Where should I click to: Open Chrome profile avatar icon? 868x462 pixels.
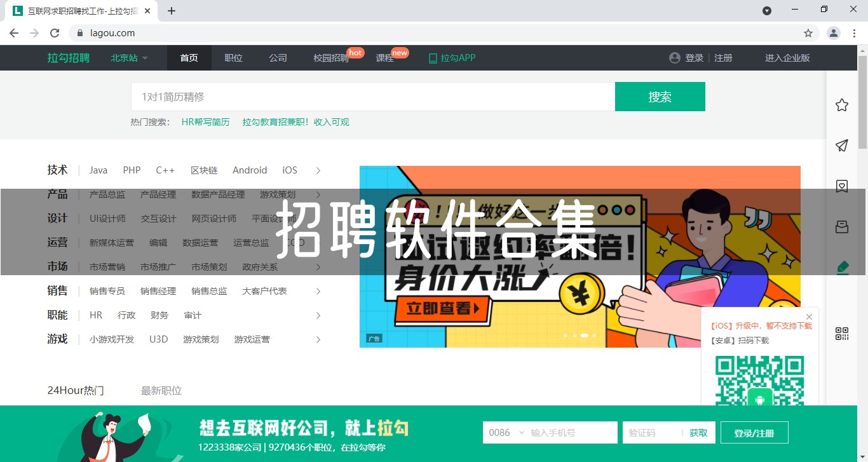coord(834,33)
